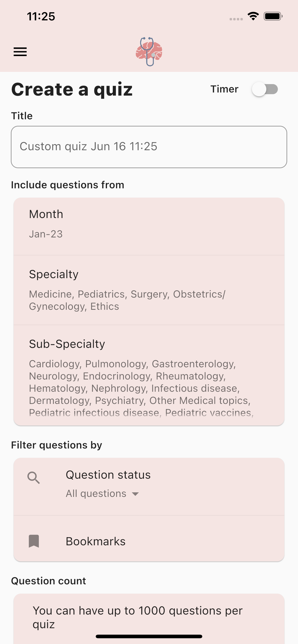Image resolution: width=298 pixels, height=644 pixels.
Task: Tap the Wi-Fi status icon
Action: 253,16
